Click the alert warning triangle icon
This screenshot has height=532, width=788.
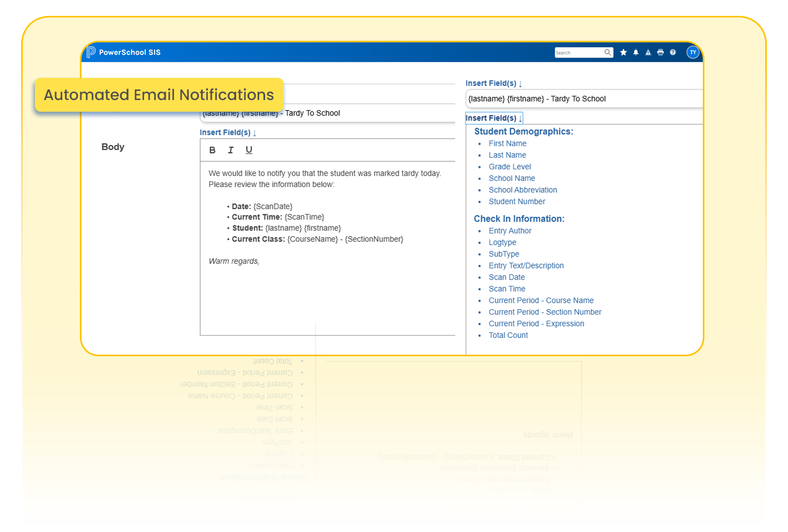648,52
